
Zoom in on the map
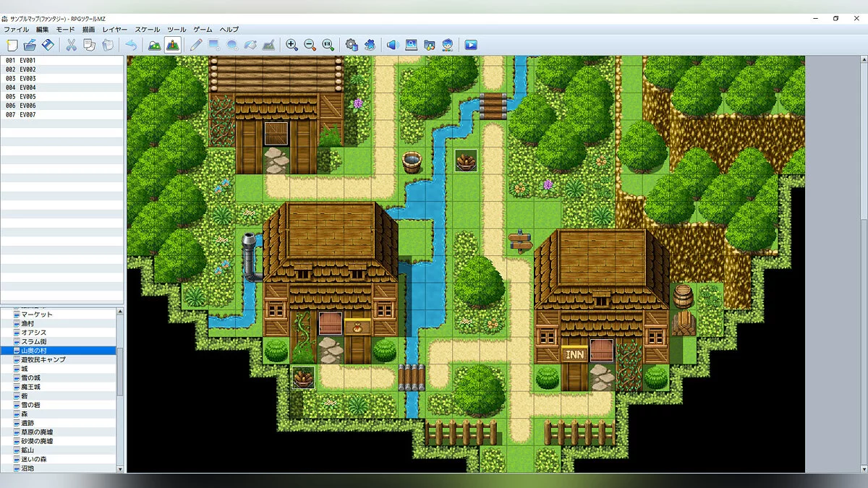click(292, 45)
